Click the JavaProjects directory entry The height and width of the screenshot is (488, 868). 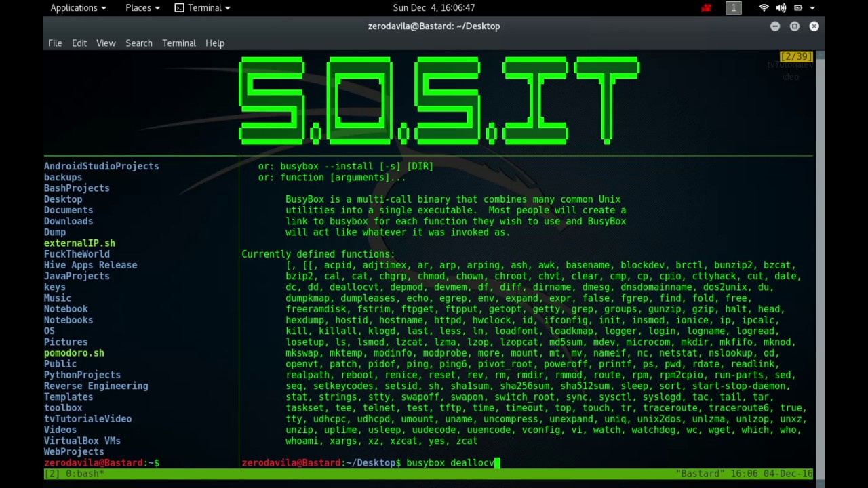point(77,276)
